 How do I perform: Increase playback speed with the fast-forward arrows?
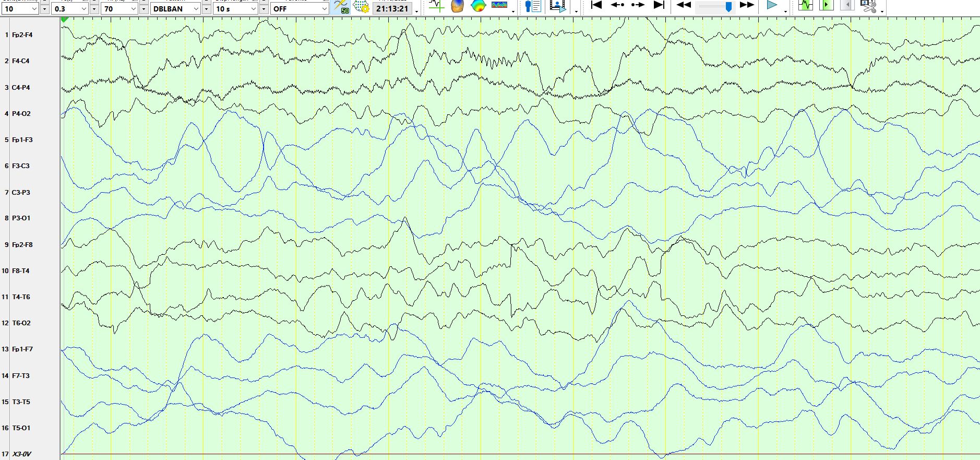pos(747,5)
